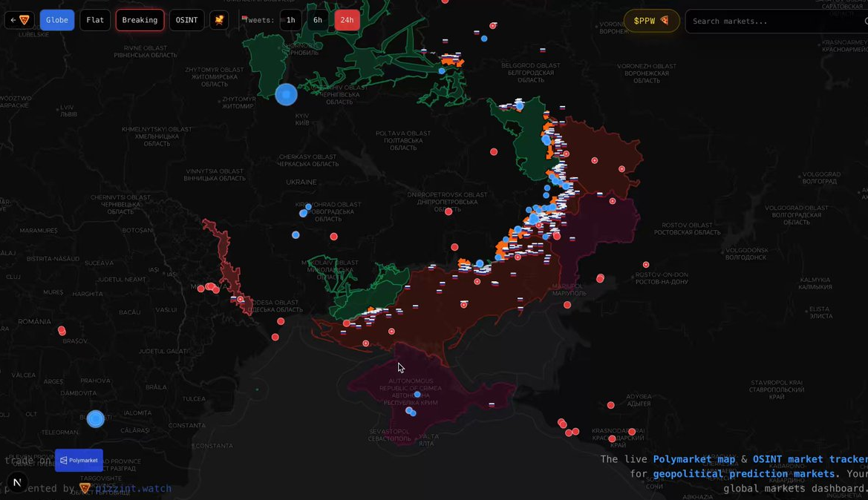Click the red marker near Rostov-on-Don
The image size is (868, 500).
(646, 265)
